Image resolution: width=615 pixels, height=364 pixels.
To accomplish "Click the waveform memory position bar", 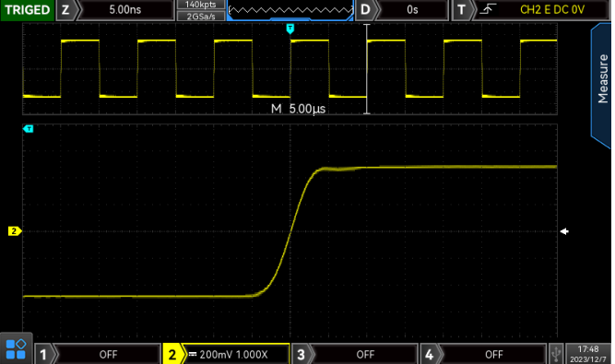I will [x=290, y=10].
